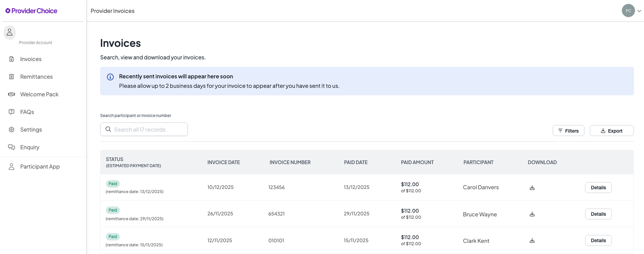
Task: Click the search magnifier icon
Action: click(x=108, y=129)
